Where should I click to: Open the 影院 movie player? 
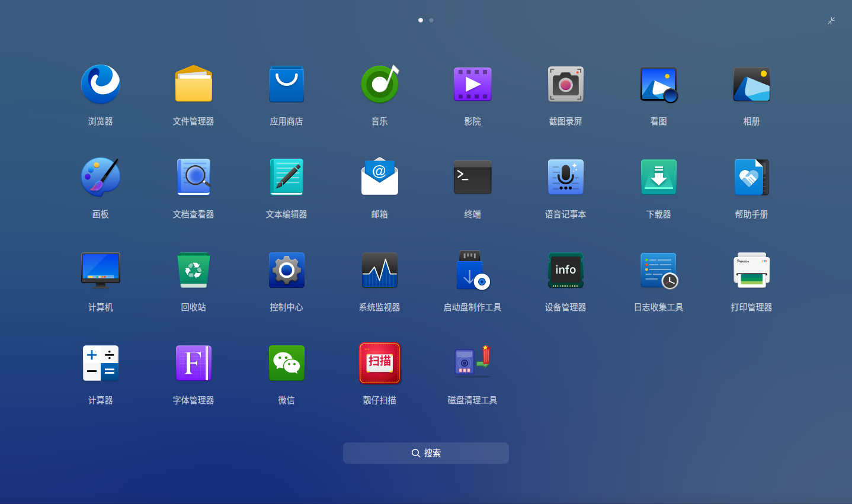point(472,84)
